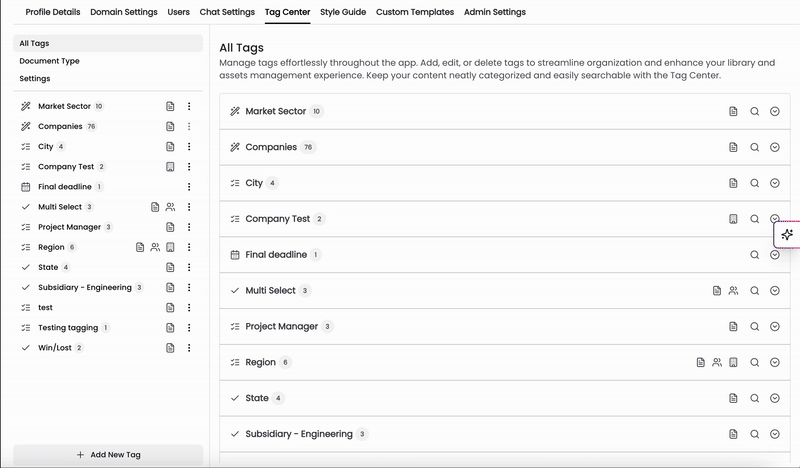Click the Add New Tag button
Viewport: 800px width, 468px height.
click(x=108, y=455)
